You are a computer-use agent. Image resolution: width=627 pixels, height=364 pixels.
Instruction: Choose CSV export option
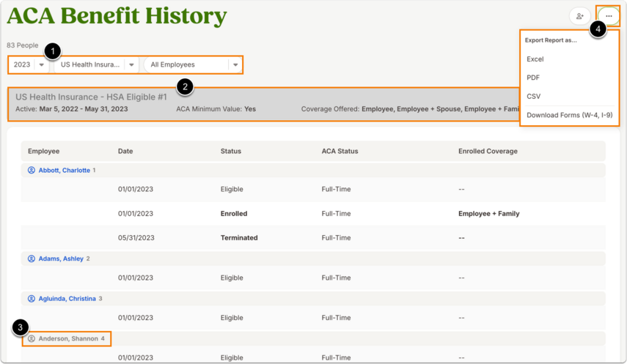(x=533, y=96)
